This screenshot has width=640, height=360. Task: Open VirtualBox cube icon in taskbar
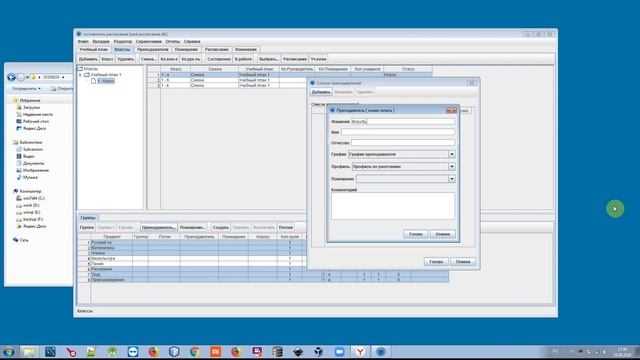[319, 351]
